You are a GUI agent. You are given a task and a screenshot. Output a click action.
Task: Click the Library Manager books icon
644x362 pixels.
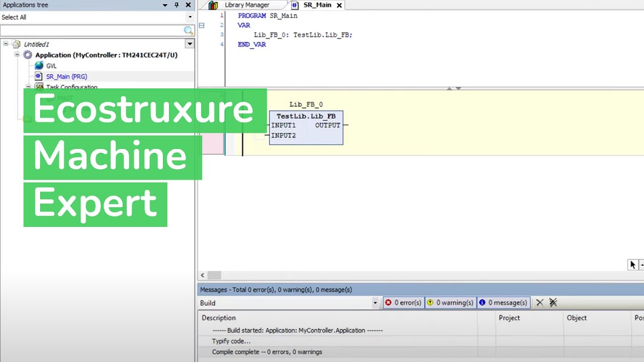[x=213, y=5]
